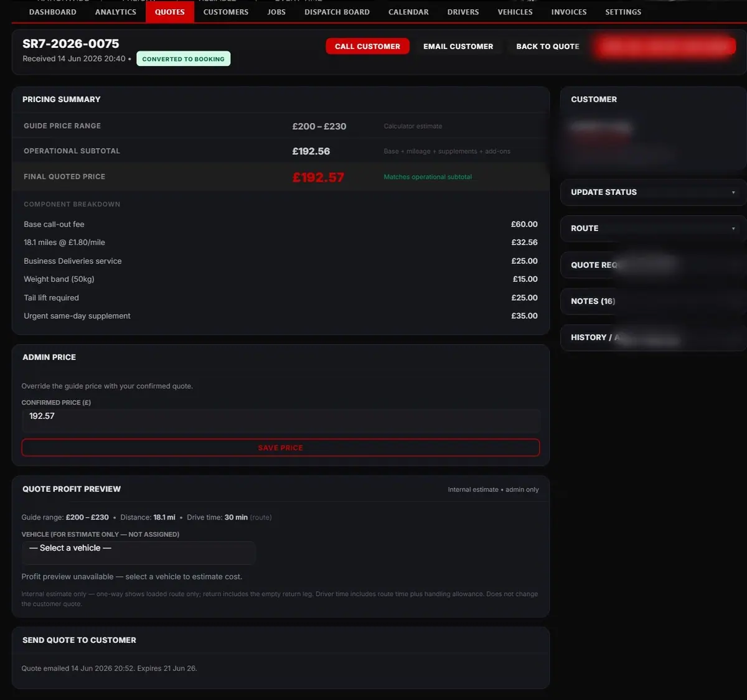Click the Converted to Booking badge
Screen dimensions: 747x700
point(183,59)
